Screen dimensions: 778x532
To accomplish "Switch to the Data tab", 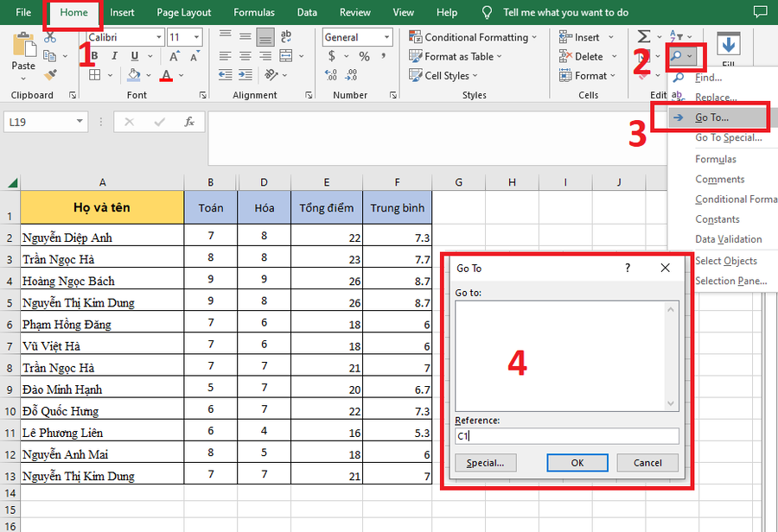I will [x=307, y=12].
